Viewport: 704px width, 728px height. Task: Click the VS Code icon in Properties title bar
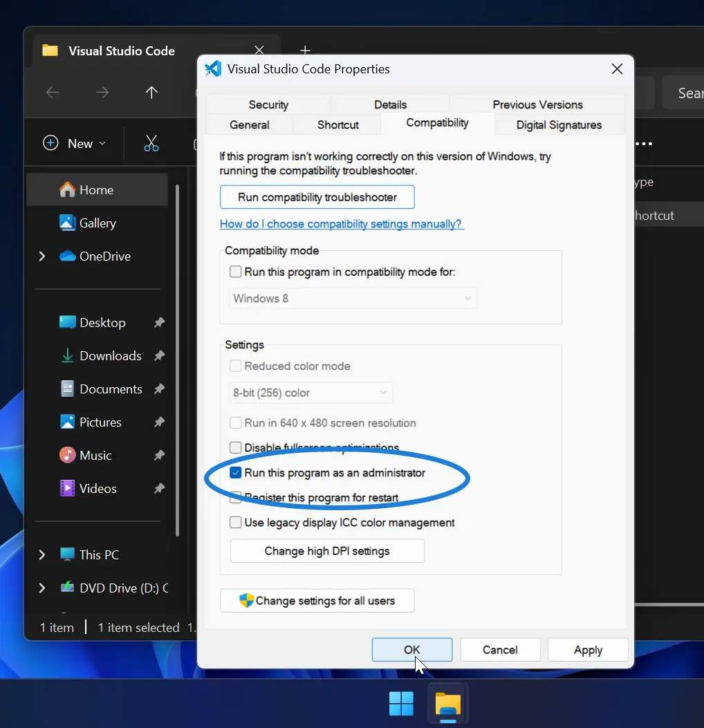coord(213,68)
